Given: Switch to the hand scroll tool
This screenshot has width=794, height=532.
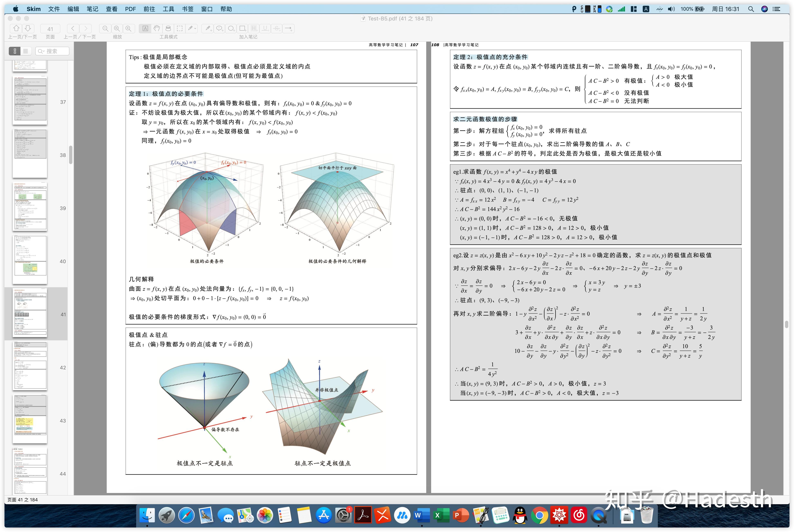Looking at the screenshot, I should [x=157, y=29].
